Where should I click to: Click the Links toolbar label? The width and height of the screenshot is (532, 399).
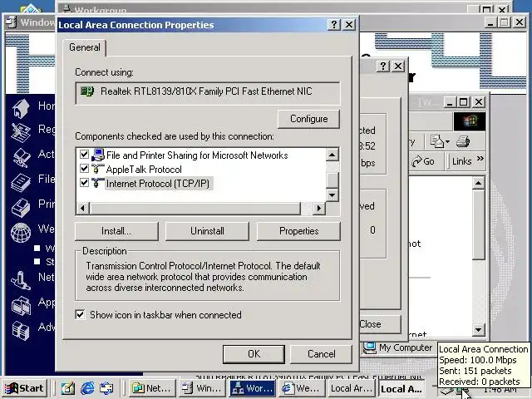(x=461, y=161)
